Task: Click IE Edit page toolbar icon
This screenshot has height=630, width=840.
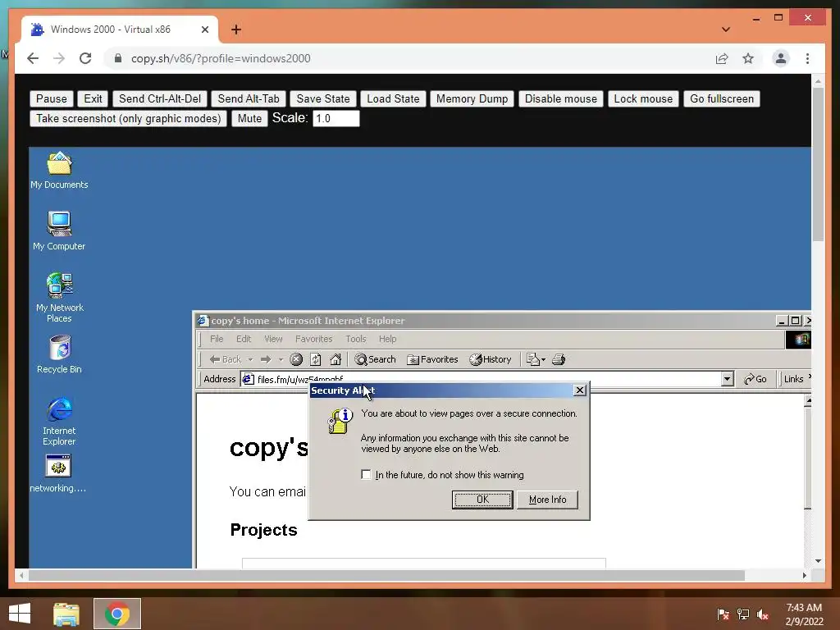Action: (532, 359)
